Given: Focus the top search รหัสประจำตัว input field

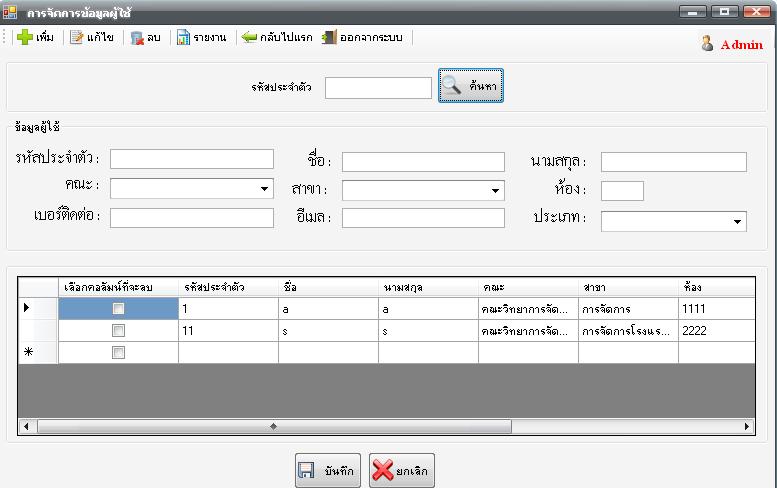Looking at the screenshot, I should [378, 88].
